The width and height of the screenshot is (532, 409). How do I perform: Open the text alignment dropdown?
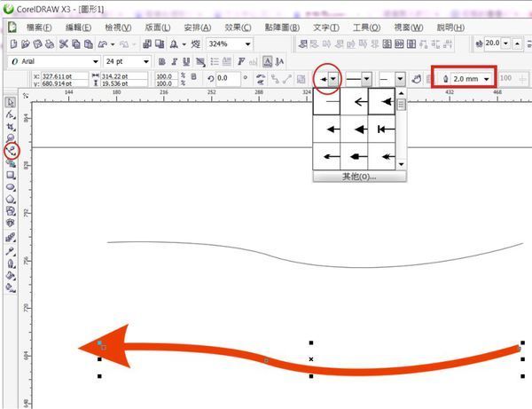pyautogui.click(x=200, y=61)
